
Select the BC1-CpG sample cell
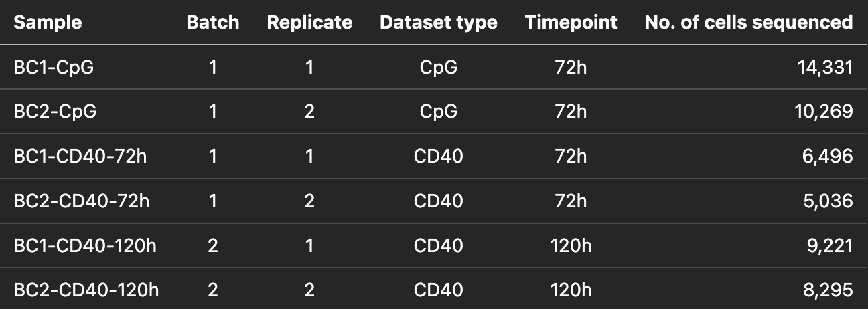coord(53,67)
